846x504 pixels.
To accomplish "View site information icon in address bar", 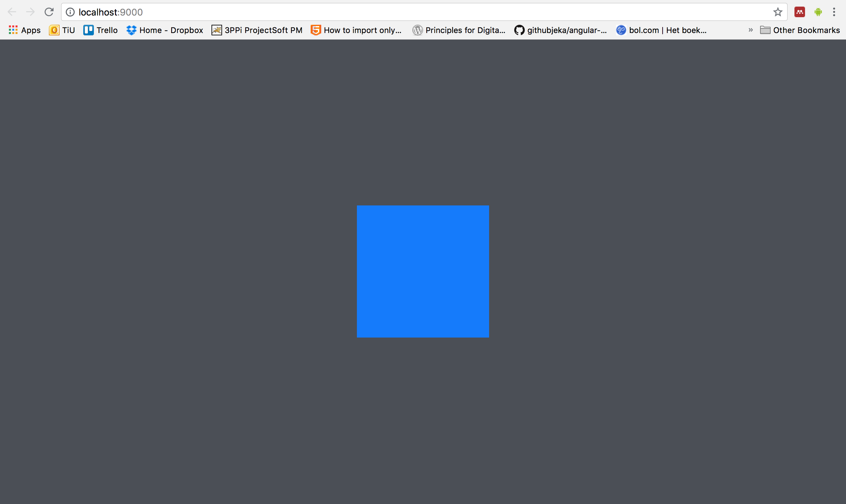I will click(70, 12).
